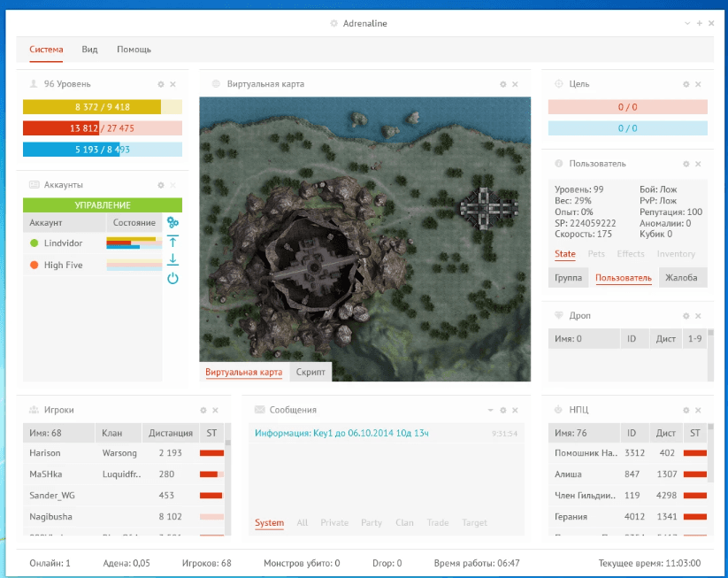This screenshot has height=578, width=728.
Task: Switch to the Effects tab
Action: coord(631,254)
